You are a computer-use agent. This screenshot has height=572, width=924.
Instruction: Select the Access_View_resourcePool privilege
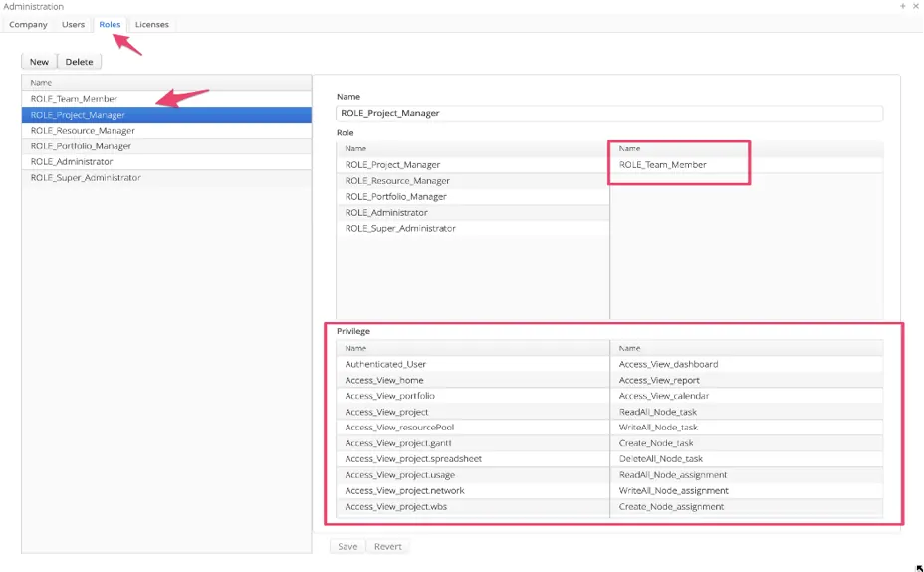[473, 428]
